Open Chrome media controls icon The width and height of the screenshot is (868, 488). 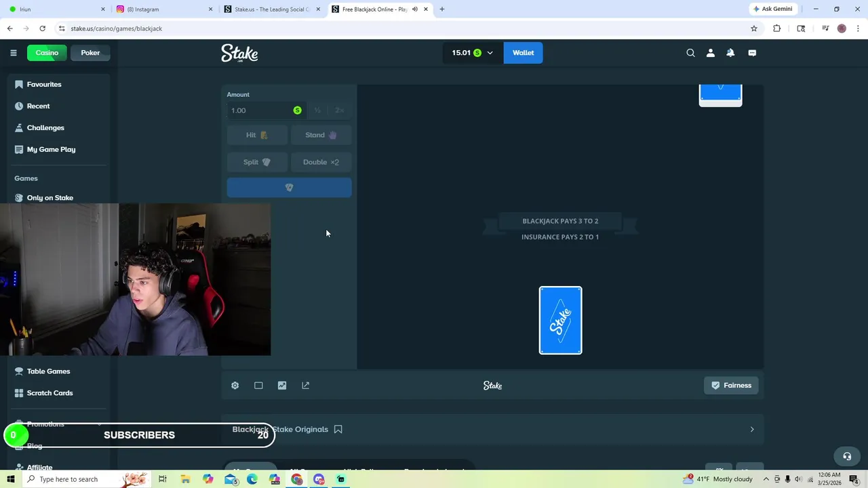point(825,28)
